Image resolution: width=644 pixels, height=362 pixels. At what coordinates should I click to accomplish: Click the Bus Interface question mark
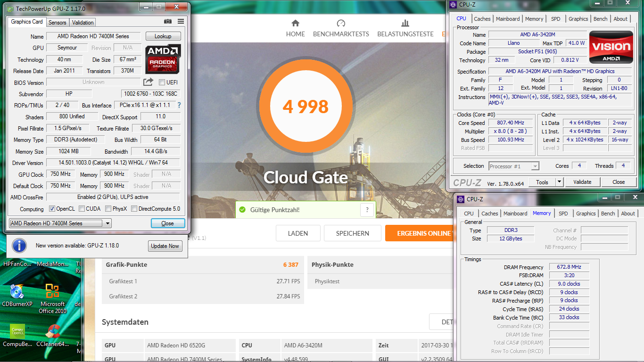[x=179, y=105]
